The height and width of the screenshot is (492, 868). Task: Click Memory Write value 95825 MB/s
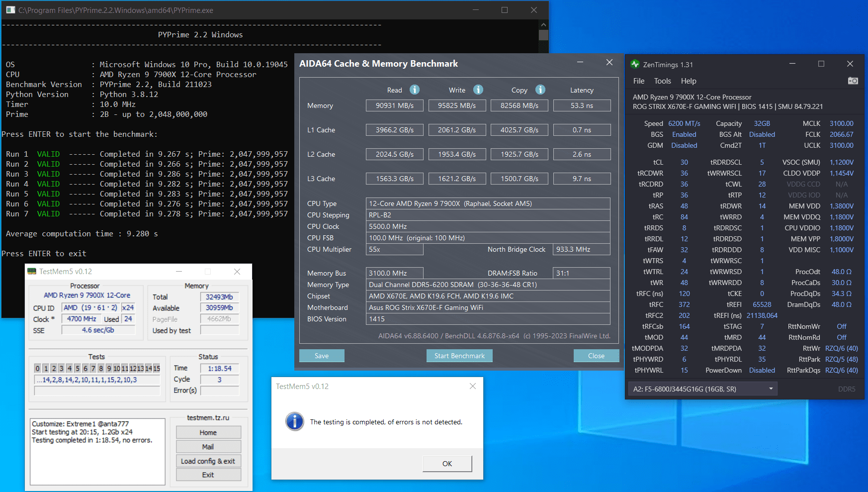[457, 105]
